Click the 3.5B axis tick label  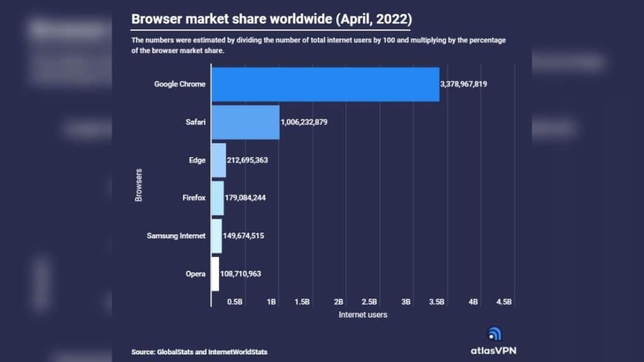[x=436, y=302]
